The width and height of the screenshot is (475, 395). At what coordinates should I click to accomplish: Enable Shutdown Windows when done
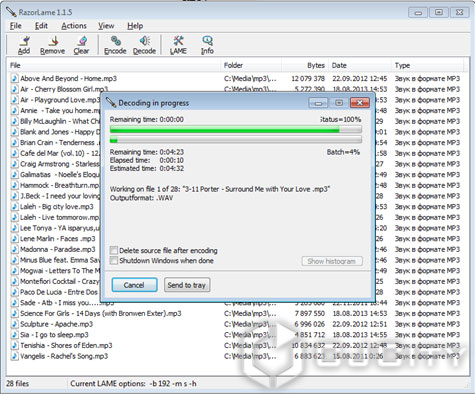[x=114, y=260]
